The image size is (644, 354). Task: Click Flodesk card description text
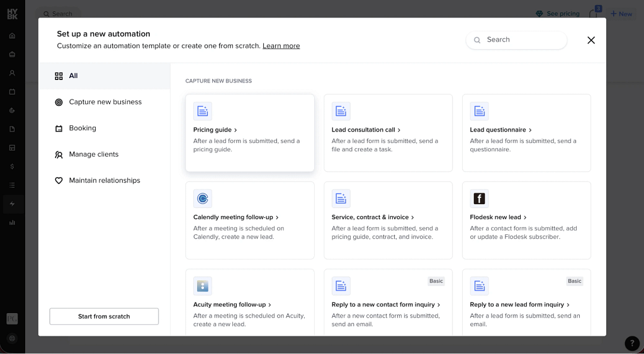click(x=523, y=232)
